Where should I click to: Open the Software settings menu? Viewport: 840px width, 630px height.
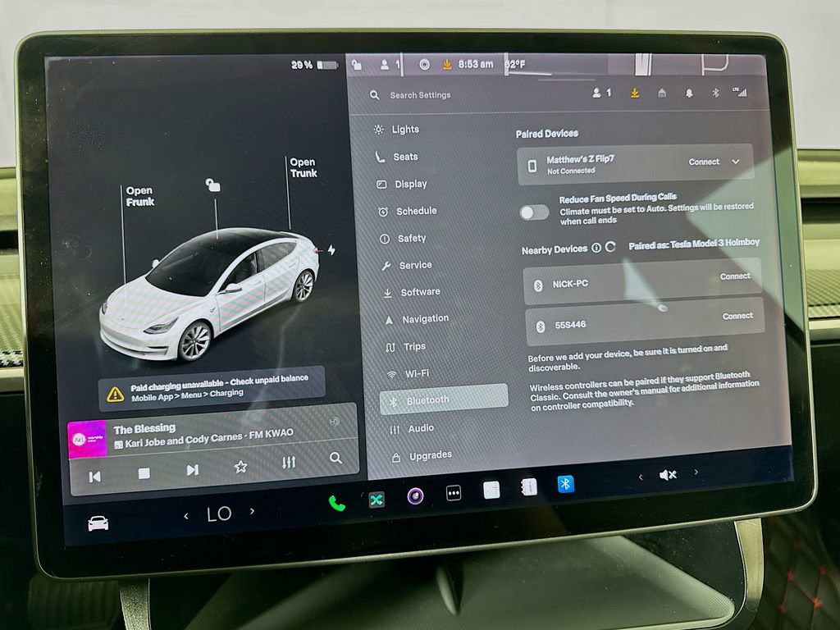pos(412,293)
